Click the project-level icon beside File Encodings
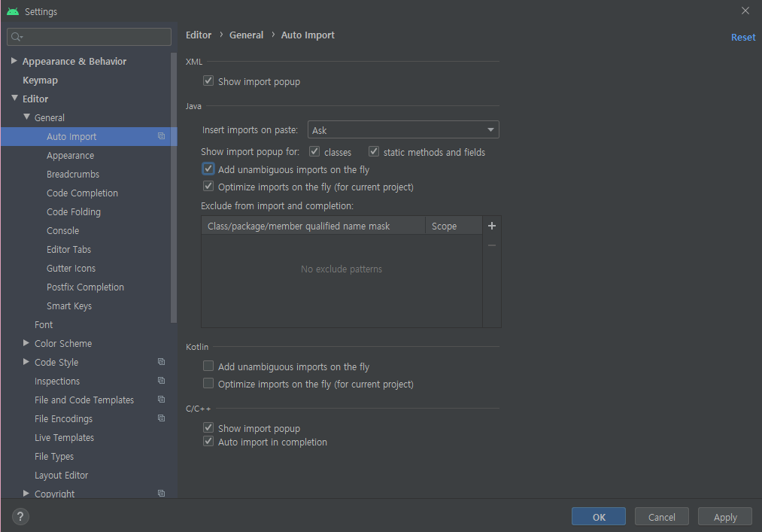 point(161,418)
